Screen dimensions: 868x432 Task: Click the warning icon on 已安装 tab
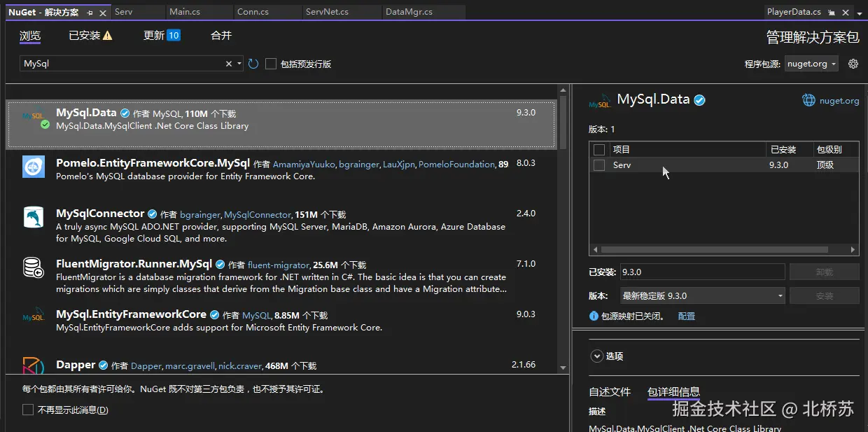(108, 36)
